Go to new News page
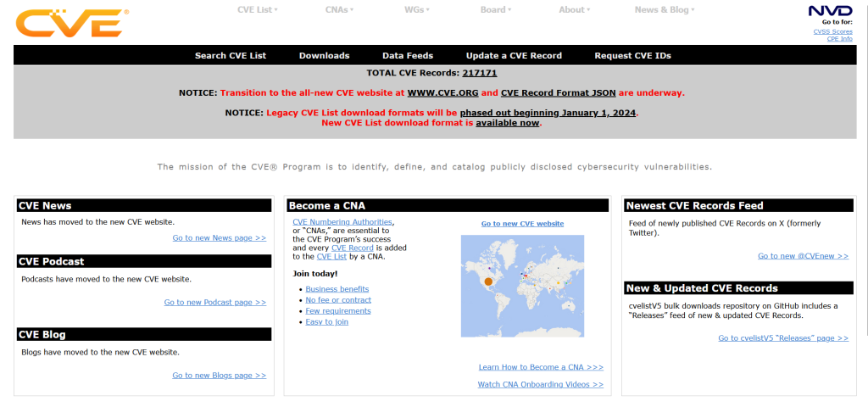The height and width of the screenshot is (407, 868). (220, 237)
